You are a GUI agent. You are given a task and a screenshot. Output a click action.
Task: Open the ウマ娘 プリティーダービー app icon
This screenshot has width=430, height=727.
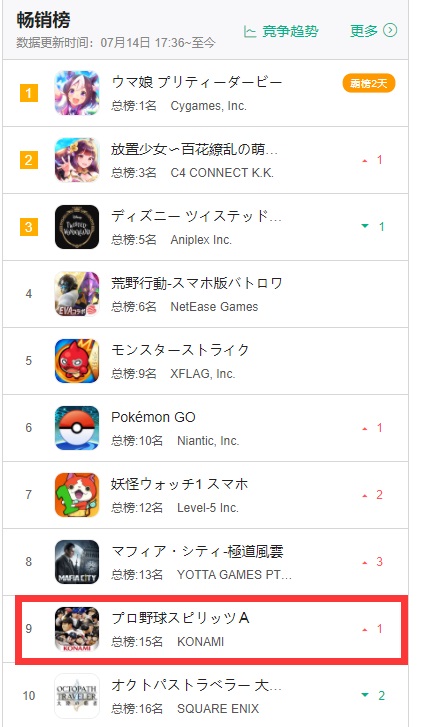[77, 93]
